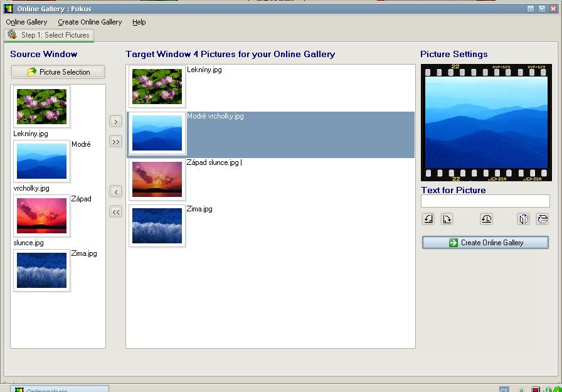Close the Online Gallery window
The width and height of the screenshot is (562, 392).
553,9
